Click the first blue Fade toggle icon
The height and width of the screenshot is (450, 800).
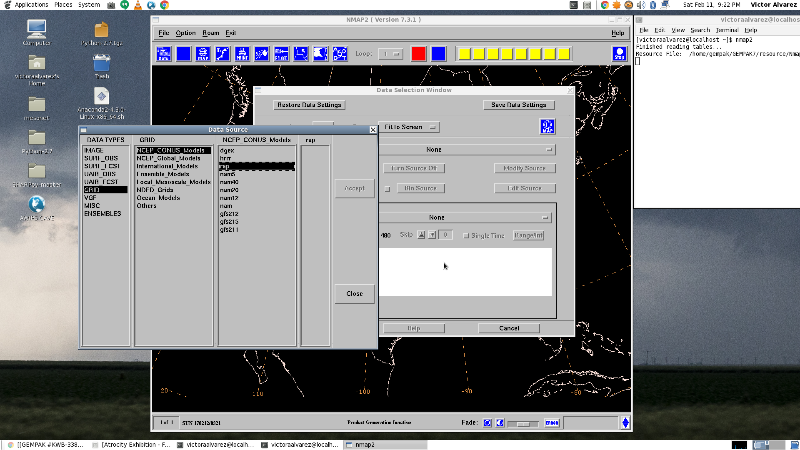point(487,423)
